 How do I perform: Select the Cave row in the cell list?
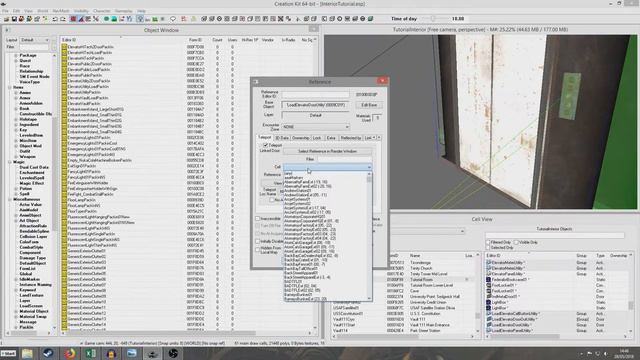pos(414,291)
